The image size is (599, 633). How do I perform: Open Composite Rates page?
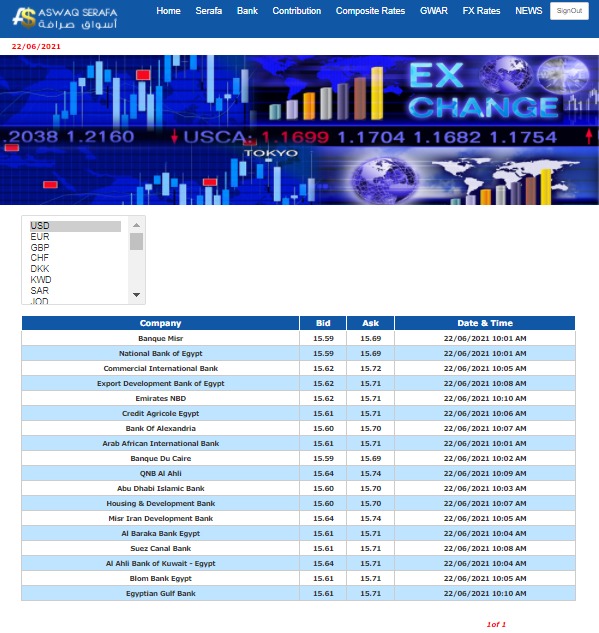coord(370,11)
